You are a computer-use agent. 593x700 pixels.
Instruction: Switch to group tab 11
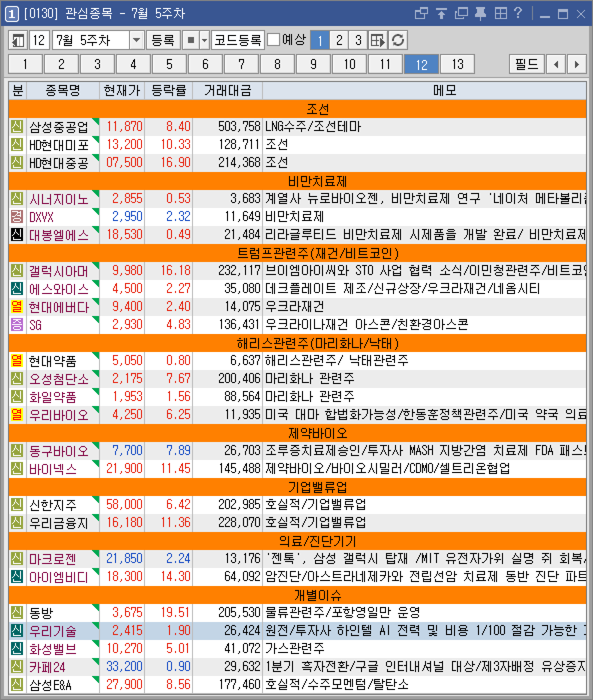tap(385, 64)
